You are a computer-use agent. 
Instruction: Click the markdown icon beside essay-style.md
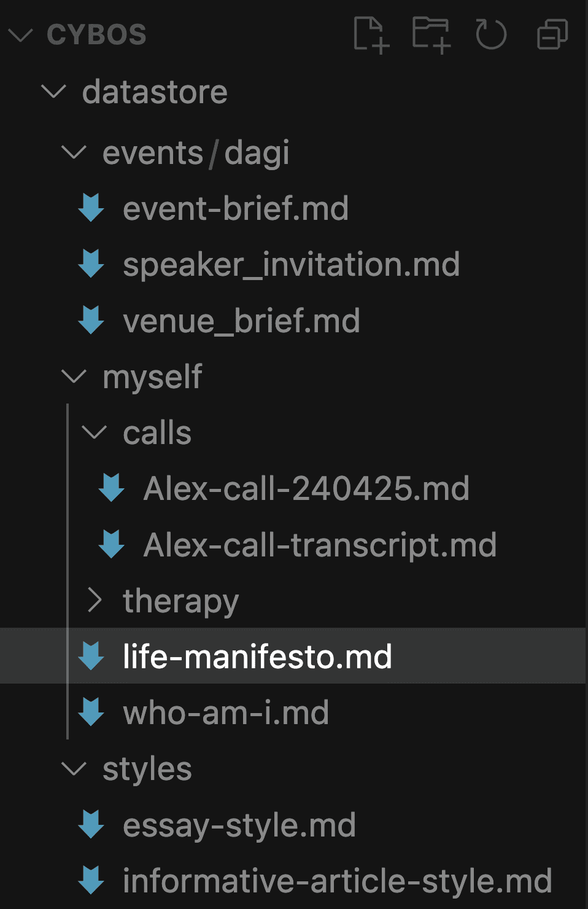pos(91,825)
